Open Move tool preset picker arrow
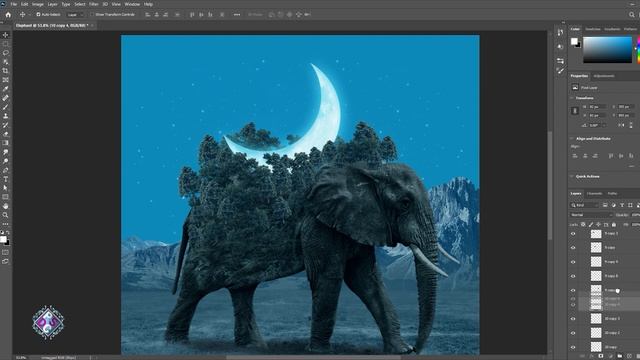 [29, 15]
